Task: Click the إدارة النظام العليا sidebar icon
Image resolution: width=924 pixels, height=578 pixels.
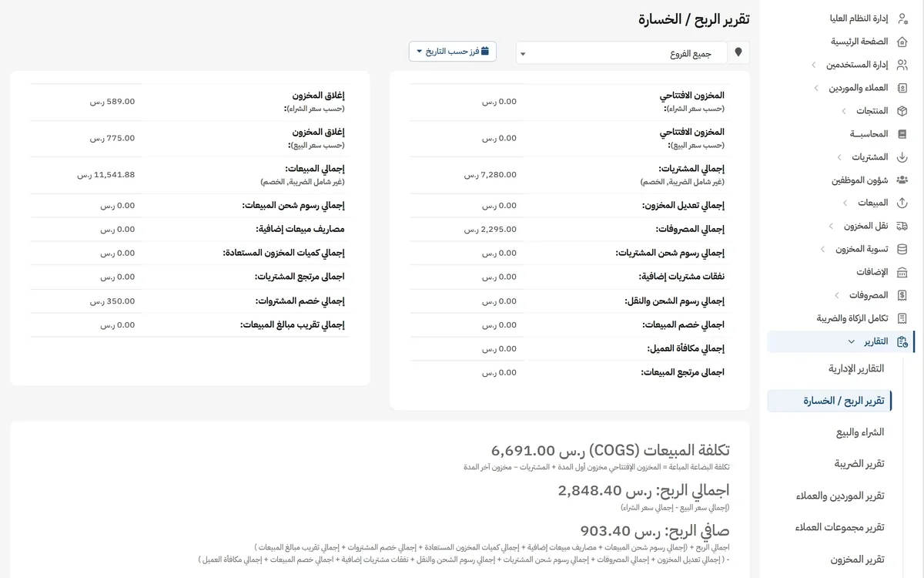Action: click(902, 18)
